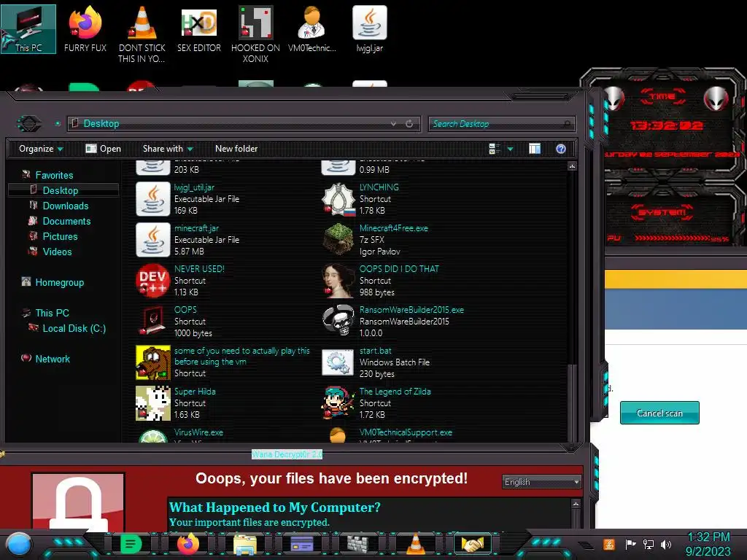Open the SEX EDITOR HxD desktop icon

[199, 29]
